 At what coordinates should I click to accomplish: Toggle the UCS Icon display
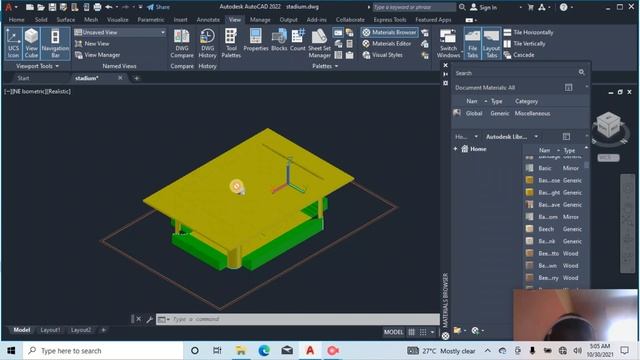(13, 43)
